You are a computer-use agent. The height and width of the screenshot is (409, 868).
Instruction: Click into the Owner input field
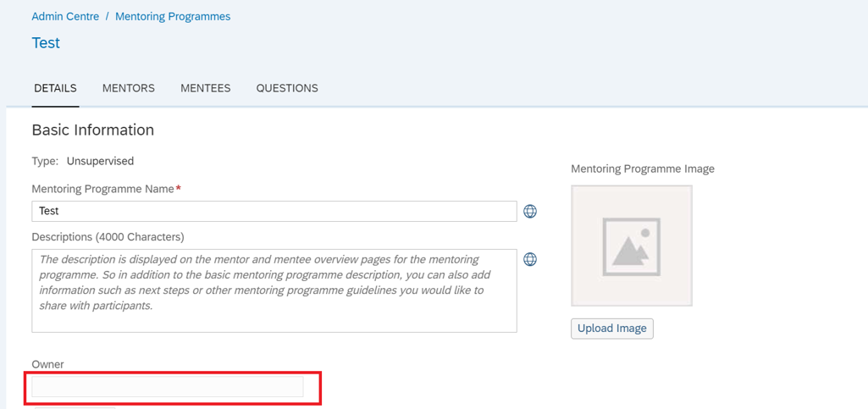pyautogui.click(x=167, y=386)
